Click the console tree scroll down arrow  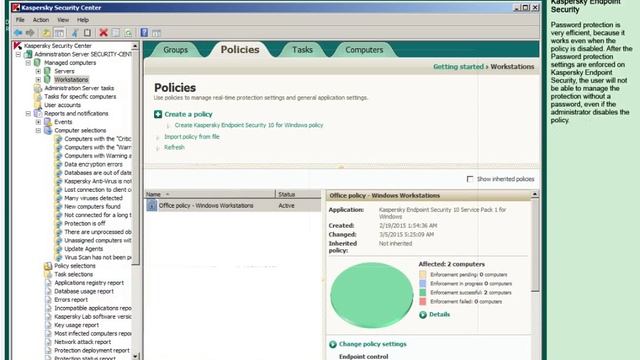(x=135, y=356)
